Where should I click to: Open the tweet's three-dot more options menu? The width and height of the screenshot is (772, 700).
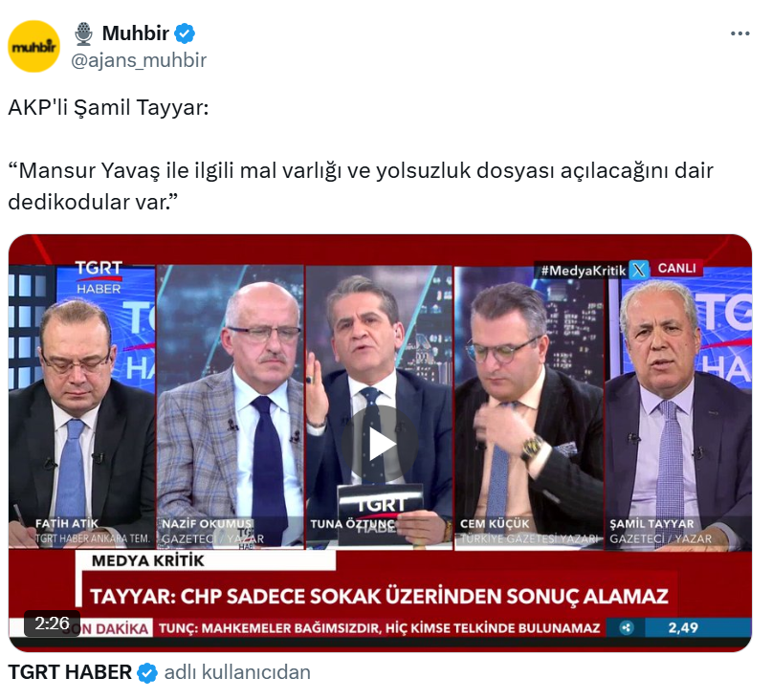[739, 33]
